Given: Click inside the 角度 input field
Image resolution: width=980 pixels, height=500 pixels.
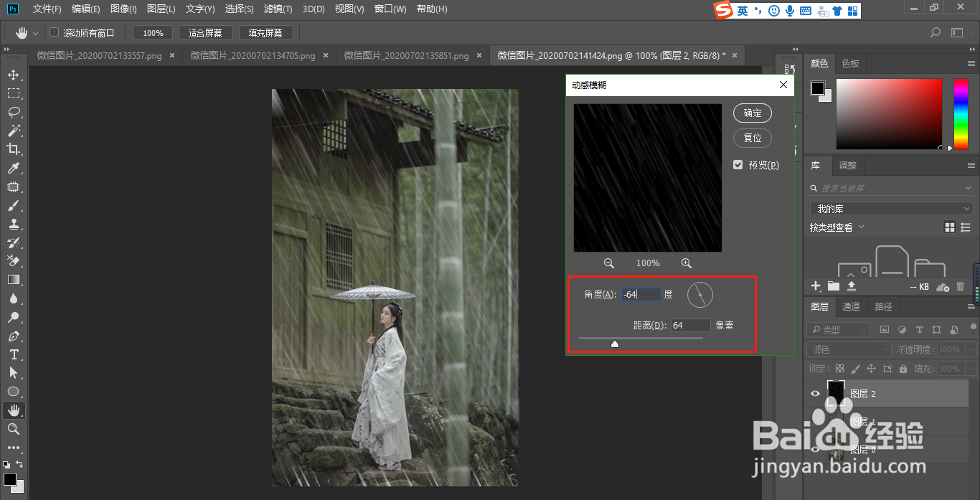Looking at the screenshot, I should [641, 294].
